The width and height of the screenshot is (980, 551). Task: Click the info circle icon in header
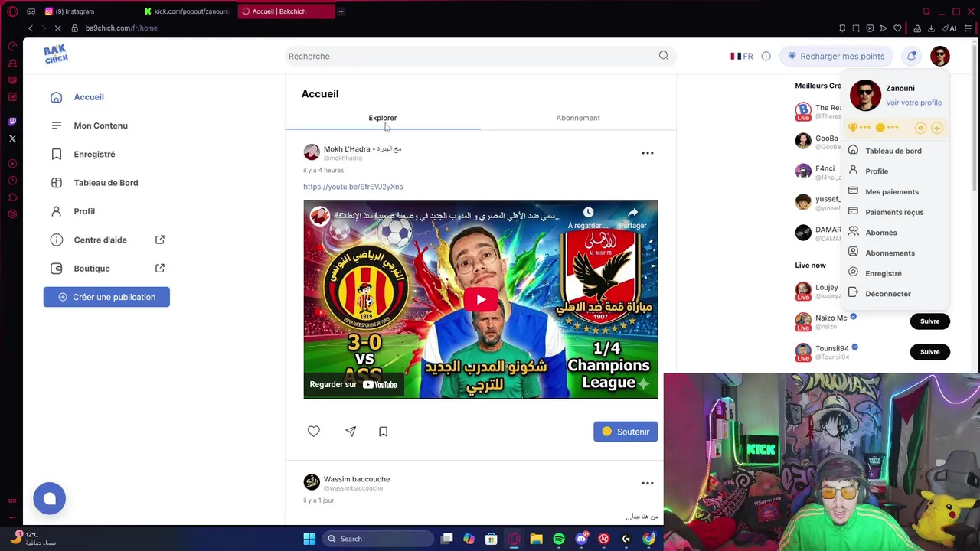pyautogui.click(x=766, y=56)
